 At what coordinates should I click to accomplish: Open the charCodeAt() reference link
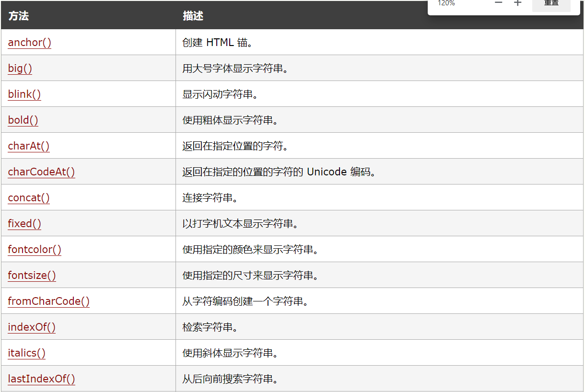click(x=41, y=172)
